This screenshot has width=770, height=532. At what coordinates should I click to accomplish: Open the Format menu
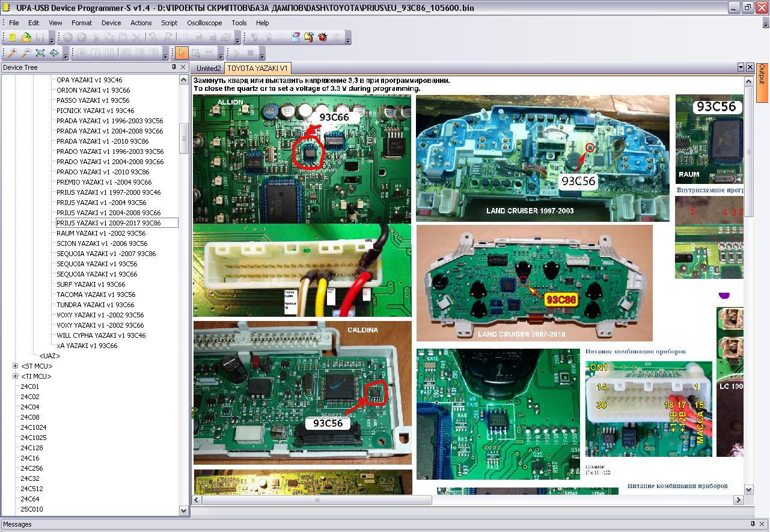tap(82, 23)
